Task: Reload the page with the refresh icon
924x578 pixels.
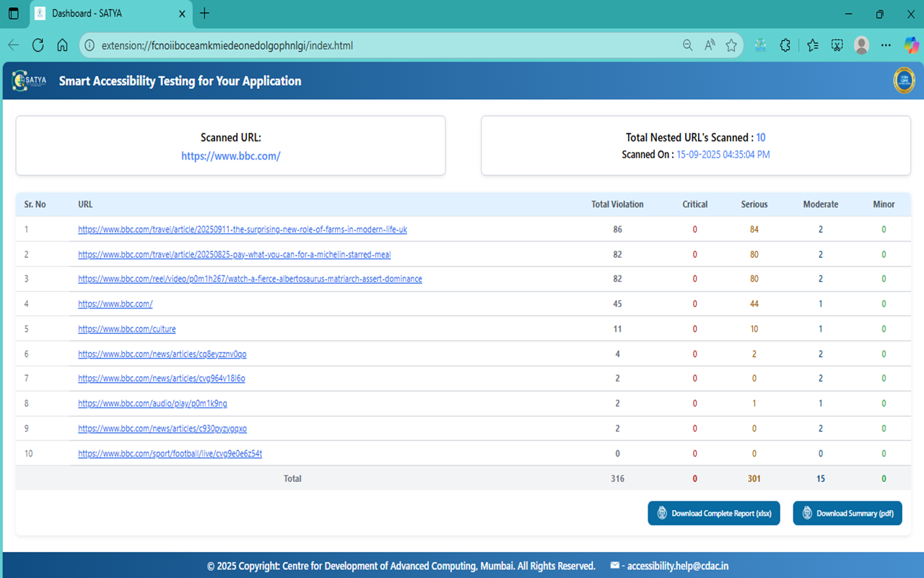Action: [38, 46]
